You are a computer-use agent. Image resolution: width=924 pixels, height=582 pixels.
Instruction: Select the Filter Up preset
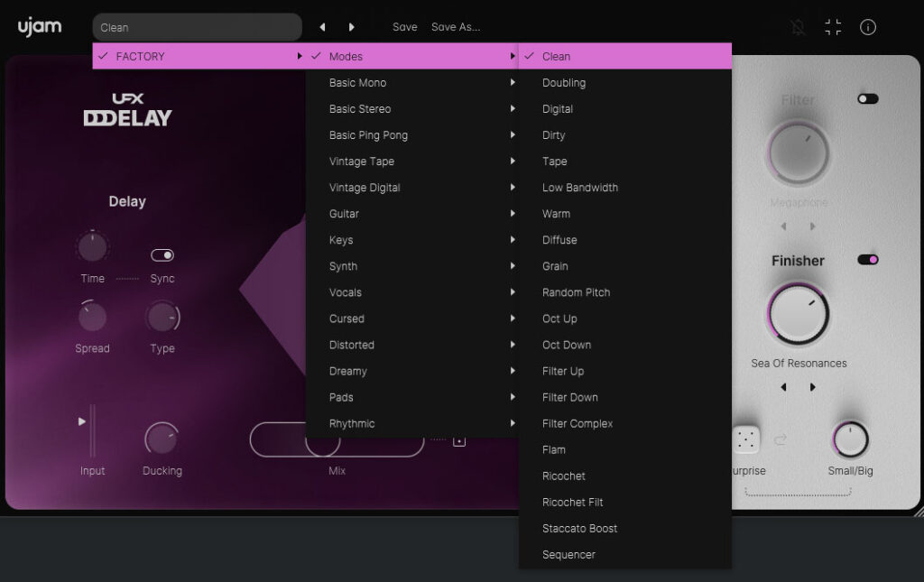(x=624, y=371)
